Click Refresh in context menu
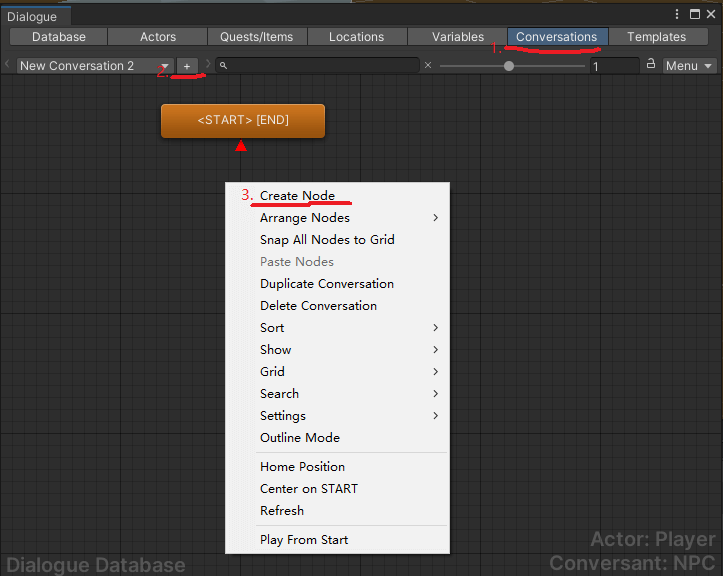 (337, 511)
